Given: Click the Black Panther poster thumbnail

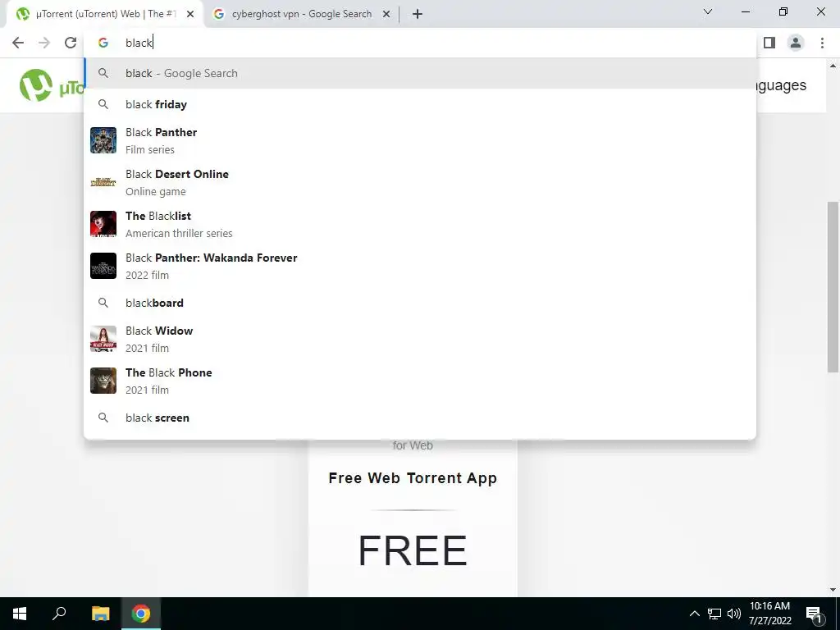Looking at the screenshot, I should [x=103, y=140].
